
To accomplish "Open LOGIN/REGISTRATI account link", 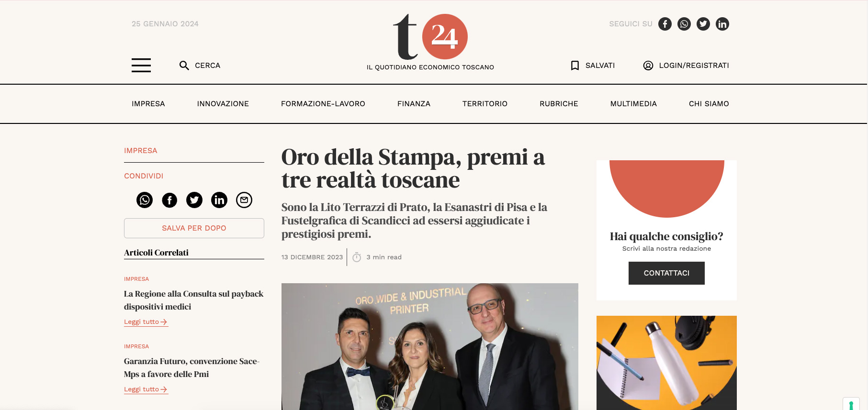I will [686, 66].
